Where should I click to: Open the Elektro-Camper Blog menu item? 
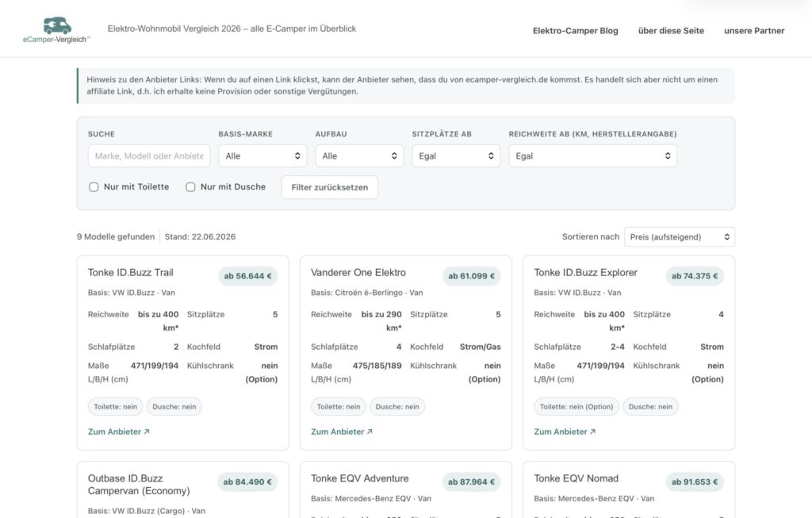pos(576,31)
